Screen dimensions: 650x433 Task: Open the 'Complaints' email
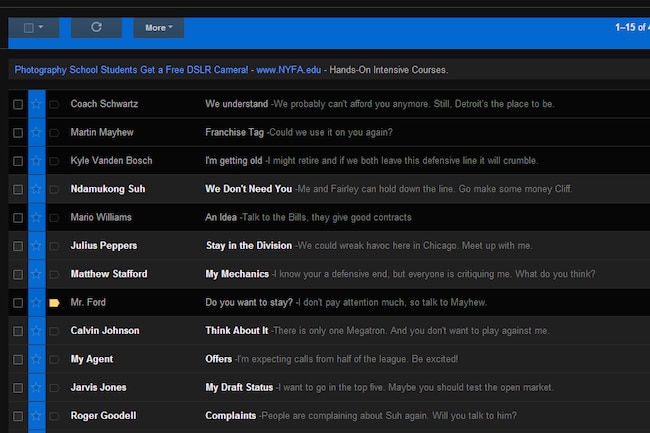point(230,416)
